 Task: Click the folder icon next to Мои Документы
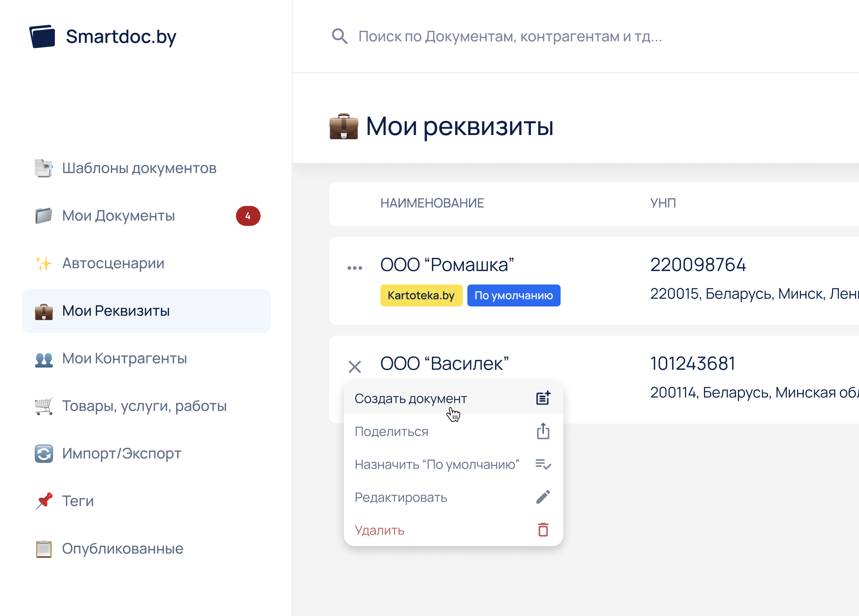pyautogui.click(x=43, y=216)
